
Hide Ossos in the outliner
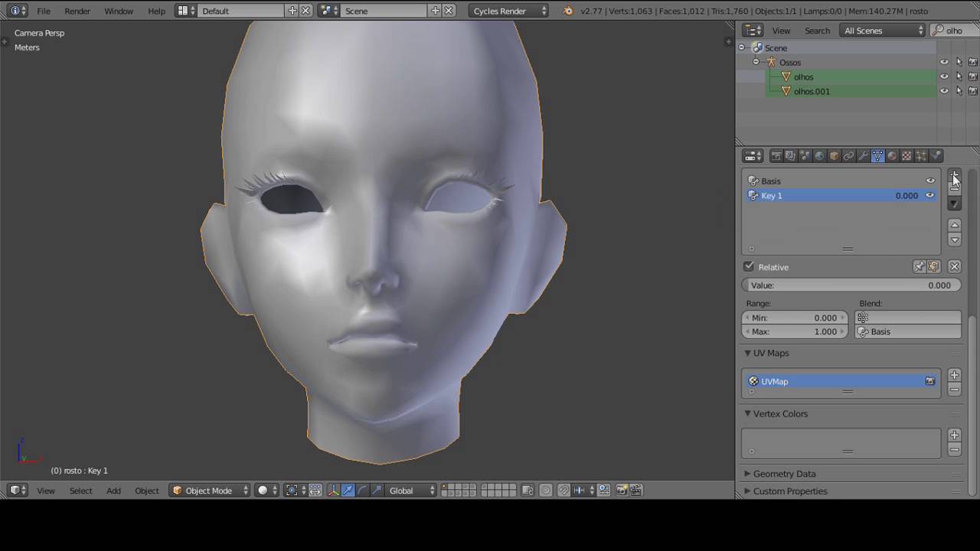pyautogui.click(x=944, y=63)
